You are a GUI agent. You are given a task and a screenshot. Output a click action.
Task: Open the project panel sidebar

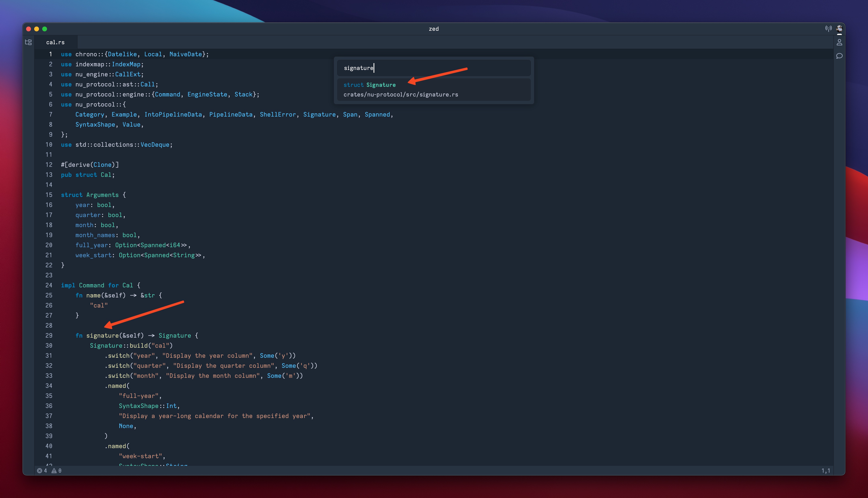28,42
